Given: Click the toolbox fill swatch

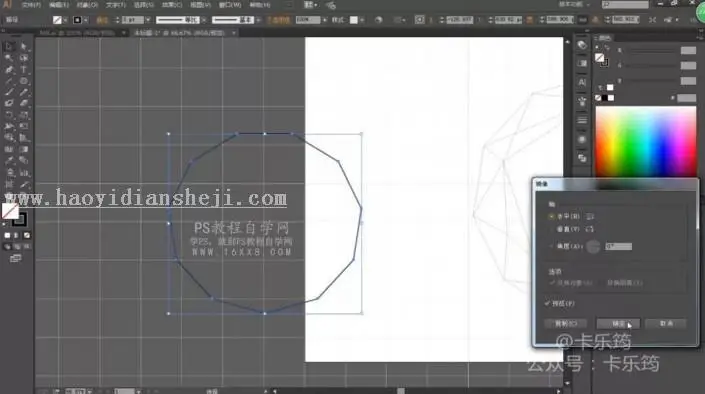Looking at the screenshot, I should (9, 210).
